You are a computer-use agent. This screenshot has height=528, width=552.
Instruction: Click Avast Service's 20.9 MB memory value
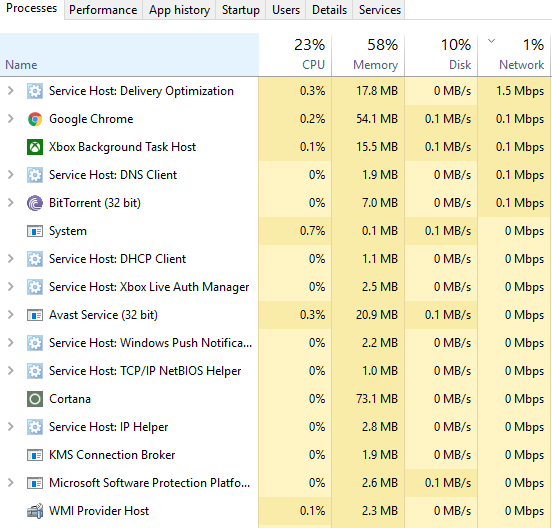[377, 315]
